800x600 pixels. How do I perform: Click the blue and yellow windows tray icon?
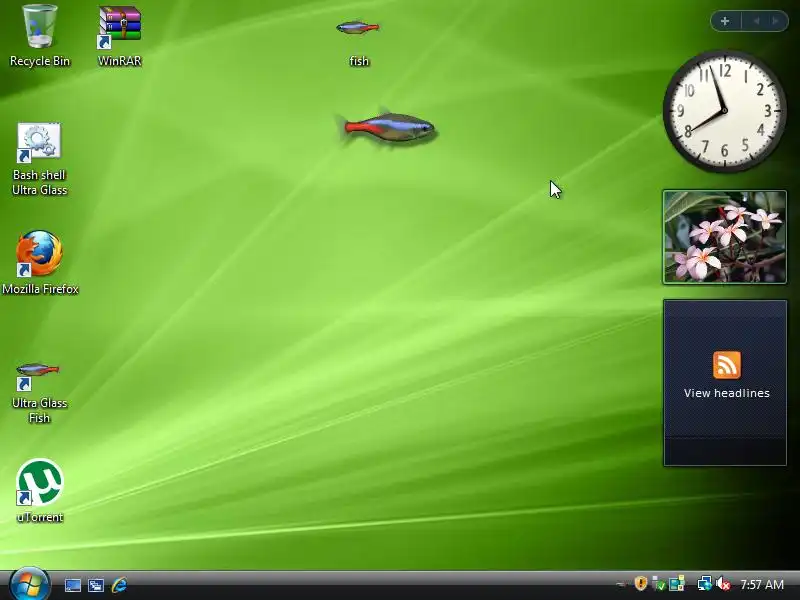coord(677,583)
